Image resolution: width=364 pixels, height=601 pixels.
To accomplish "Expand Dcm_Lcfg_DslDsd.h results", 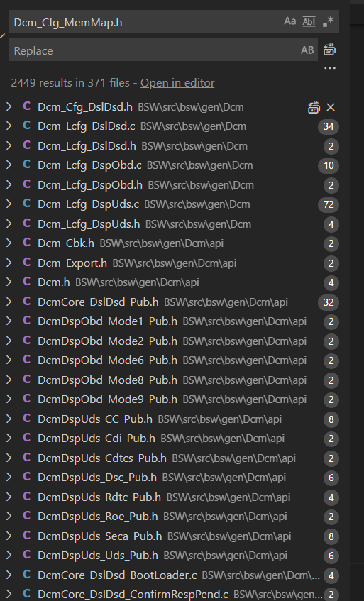I will tap(9, 145).
